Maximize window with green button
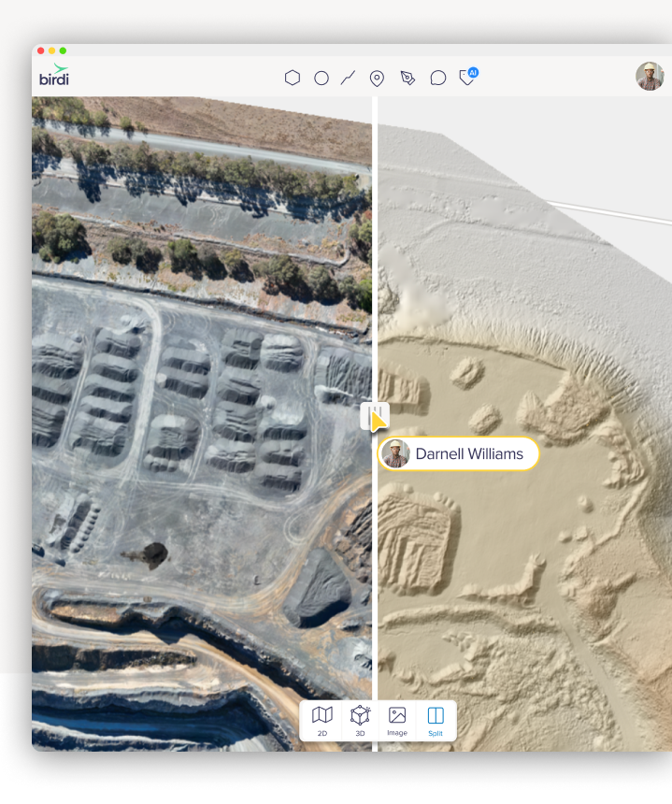This screenshot has height=804, width=672. click(x=63, y=50)
